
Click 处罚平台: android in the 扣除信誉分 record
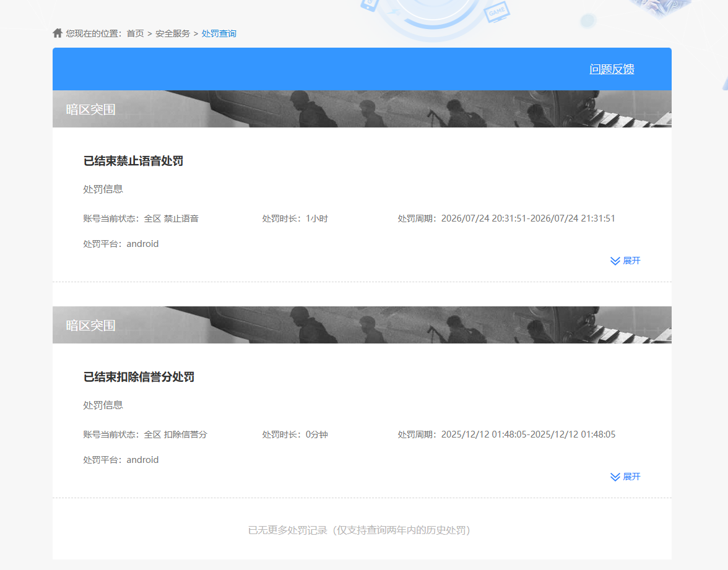[x=121, y=460]
